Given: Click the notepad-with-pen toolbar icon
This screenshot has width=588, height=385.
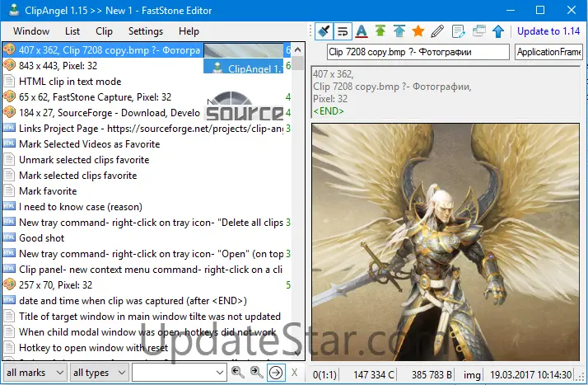Looking at the screenshot, I should pyautogui.click(x=458, y=31).
